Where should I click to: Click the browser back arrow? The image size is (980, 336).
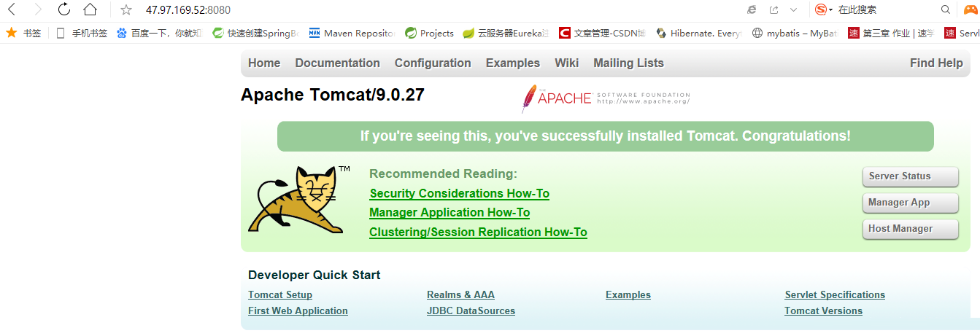click(12, 9)
